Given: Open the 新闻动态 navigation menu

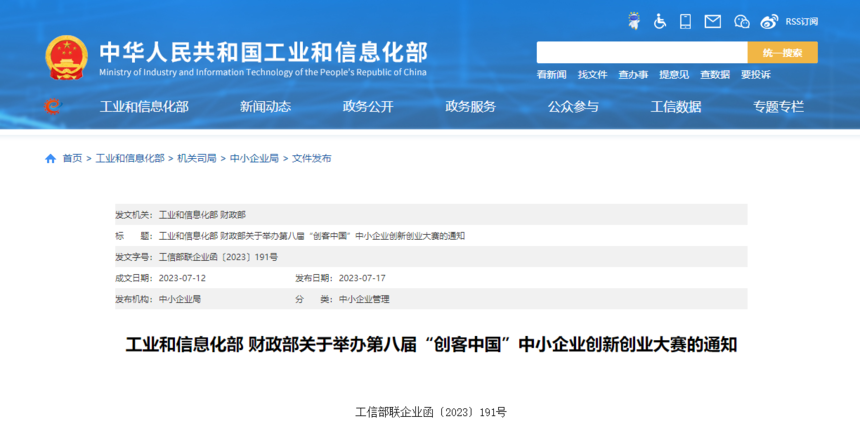Looking at the screenshot, I should [x=265, y=107].
